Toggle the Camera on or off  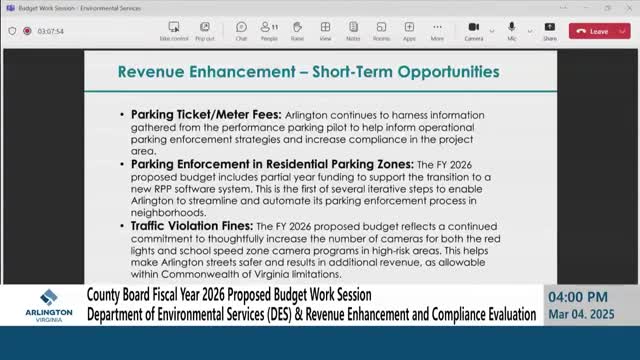473,31
